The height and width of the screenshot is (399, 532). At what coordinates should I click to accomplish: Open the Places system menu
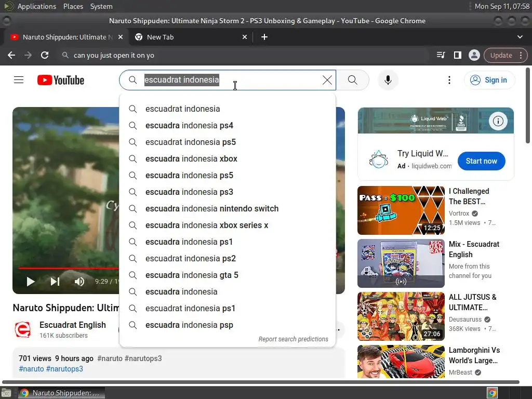click(x=73, y=6)
